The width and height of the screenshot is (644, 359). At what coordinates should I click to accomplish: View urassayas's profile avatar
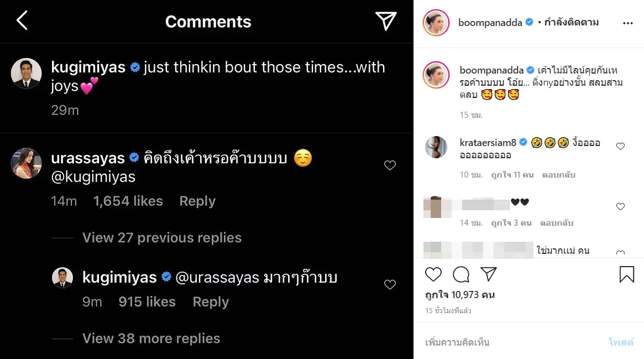(27, 164)
